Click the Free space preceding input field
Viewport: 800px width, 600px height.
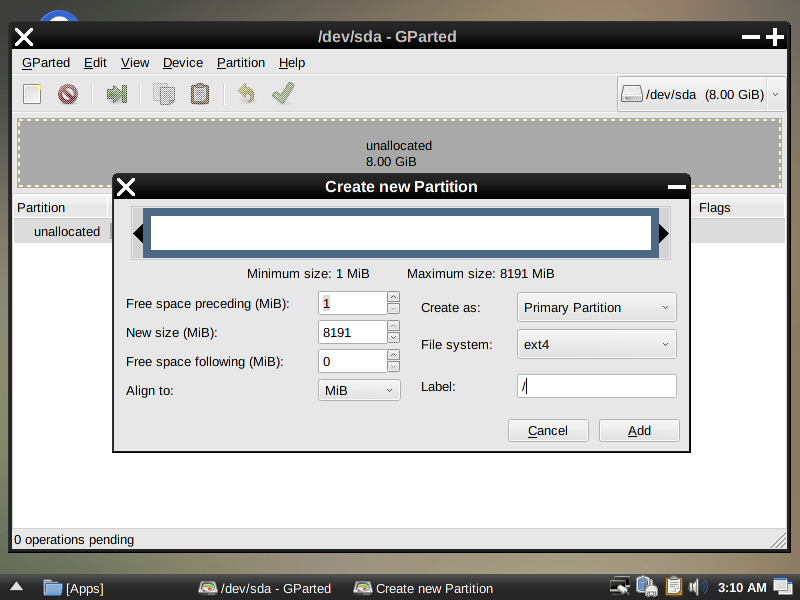coord(352,303)
